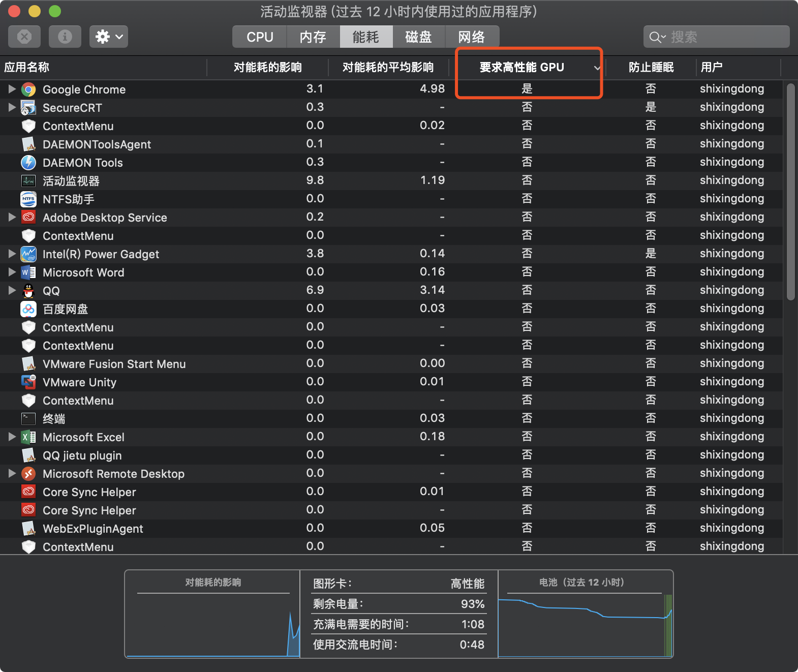
Task: Sort by 对能耗的影响 column header
Action: (267, 67)
